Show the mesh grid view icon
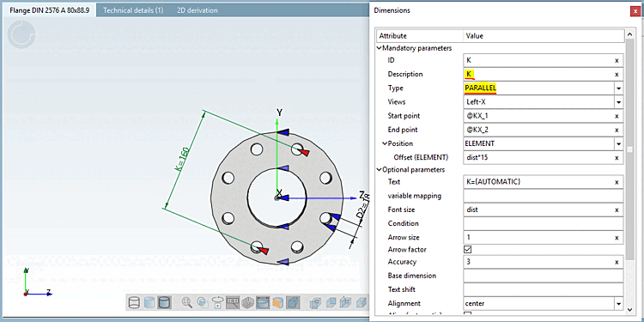644x322 pixels. pyautogui.click(x=247, y=303)
